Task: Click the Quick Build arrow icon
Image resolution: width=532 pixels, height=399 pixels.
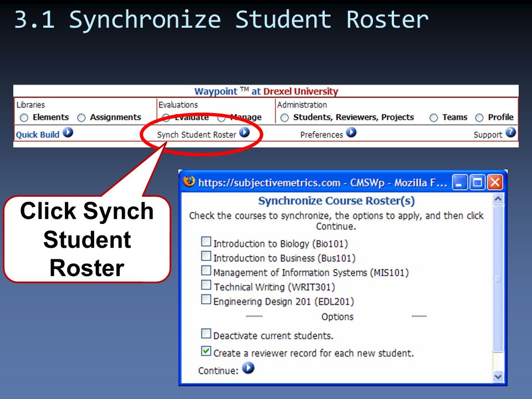Action: (x=68, y=132)
